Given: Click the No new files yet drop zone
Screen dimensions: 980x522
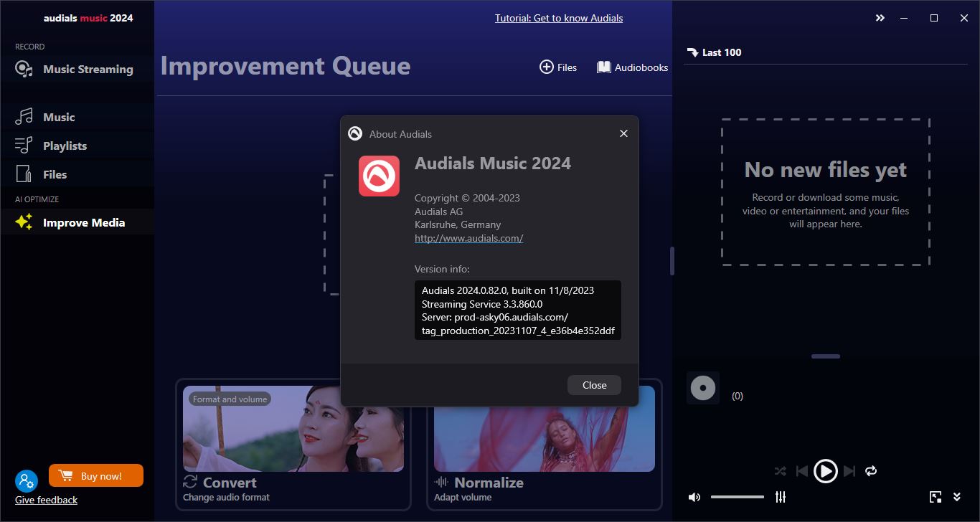Looking at the screenshot, I should coord(826,192).
